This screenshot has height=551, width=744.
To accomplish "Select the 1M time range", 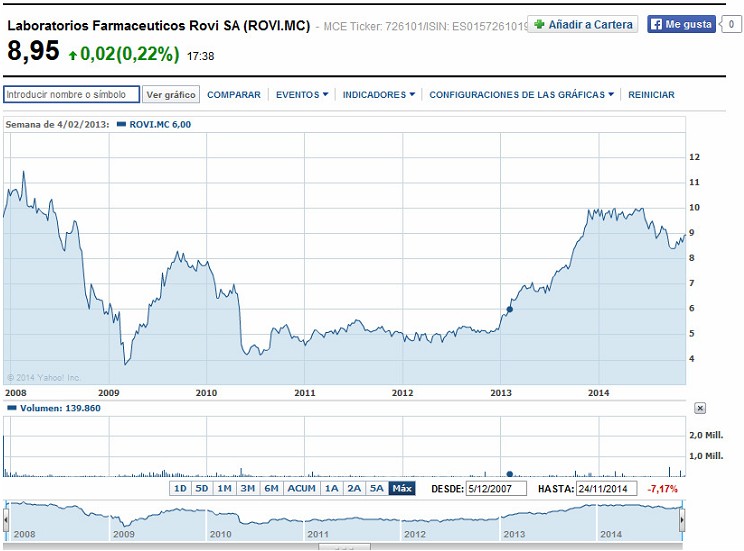I will click(224, 488).
